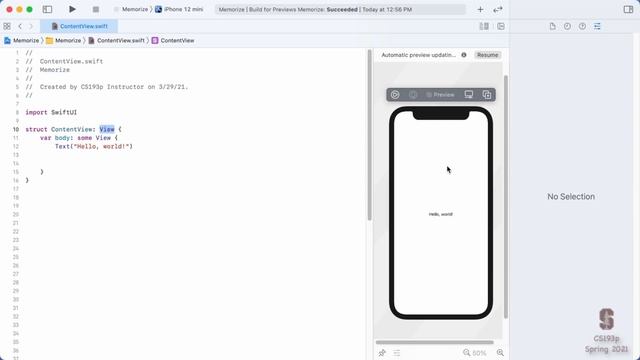Click canvas list settings icon
This screenshot has height=360, width=640.
[397, 353]
